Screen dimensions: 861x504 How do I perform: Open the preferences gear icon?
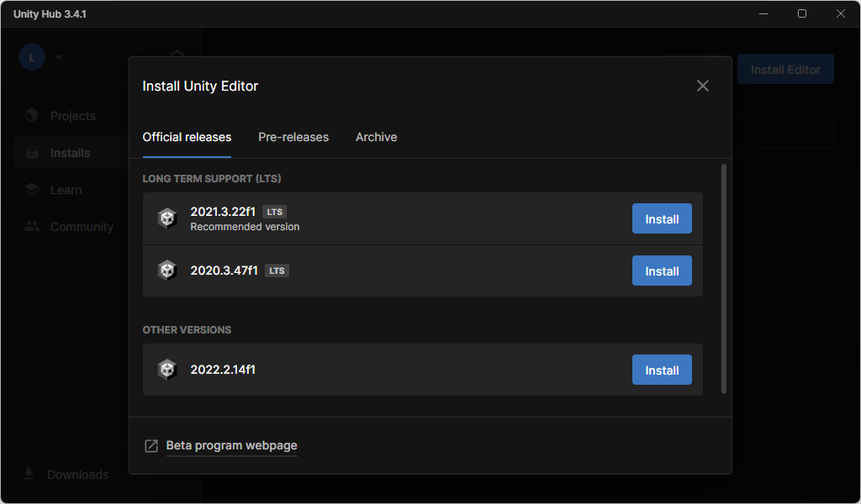tap(177, 55)
